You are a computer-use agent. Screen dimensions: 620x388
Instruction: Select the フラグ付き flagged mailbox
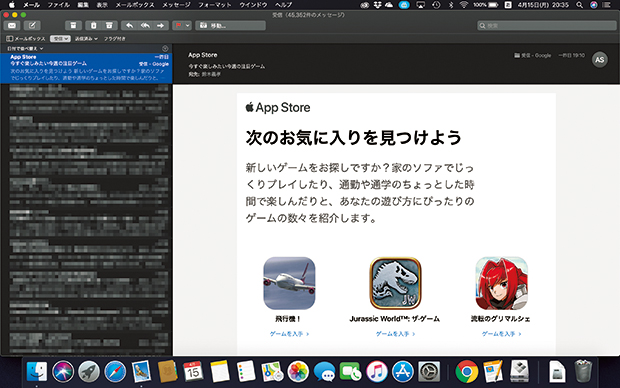pyautogui.click(x=115, y=39)
